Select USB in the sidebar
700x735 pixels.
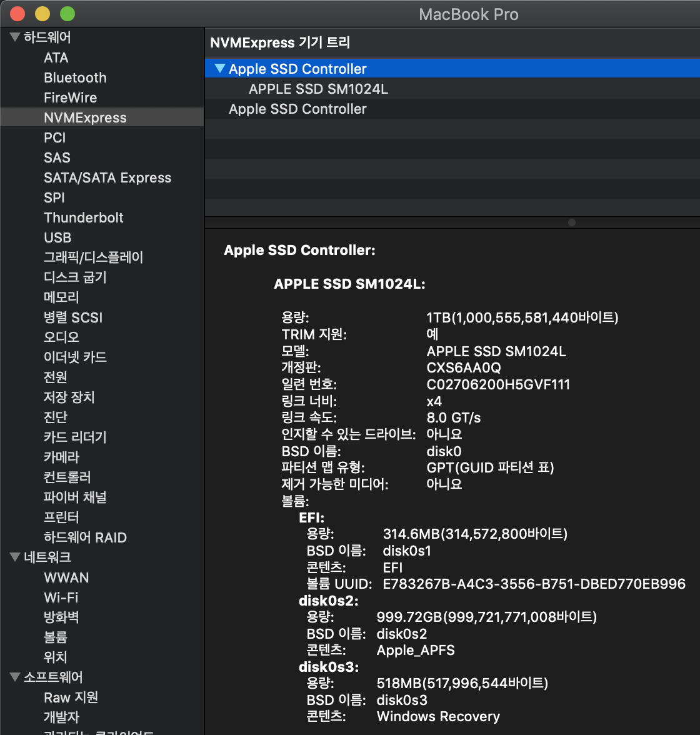pyautogui.click(x=57, y=237)
